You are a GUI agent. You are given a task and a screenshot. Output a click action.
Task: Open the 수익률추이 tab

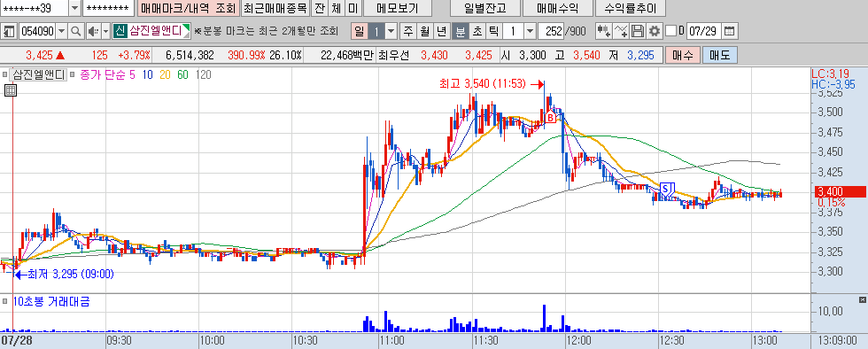pyautogui.click(x=631, y=8)
